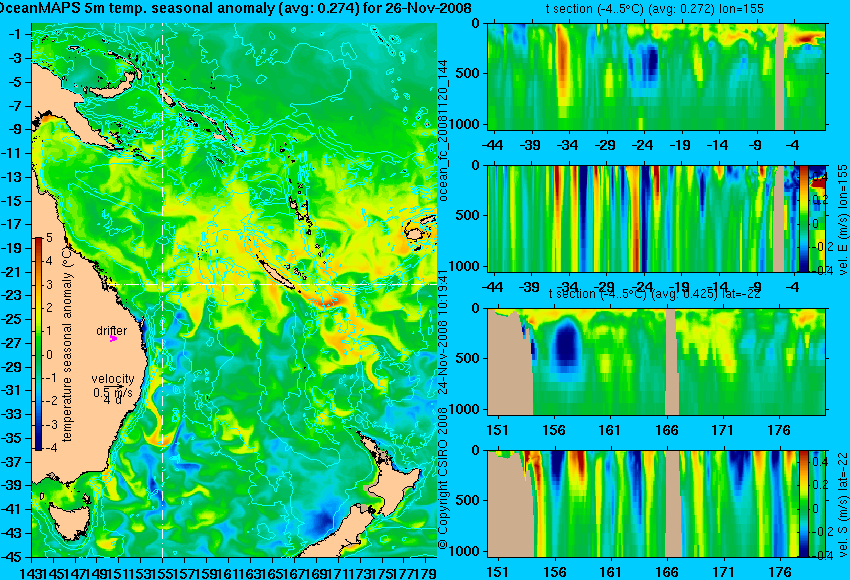Click tick "156" under the lat=-22 temperature section
Image resolution: width=850 pixels, height=580 pixels.
pyautogui.click(x=553, y=430)
